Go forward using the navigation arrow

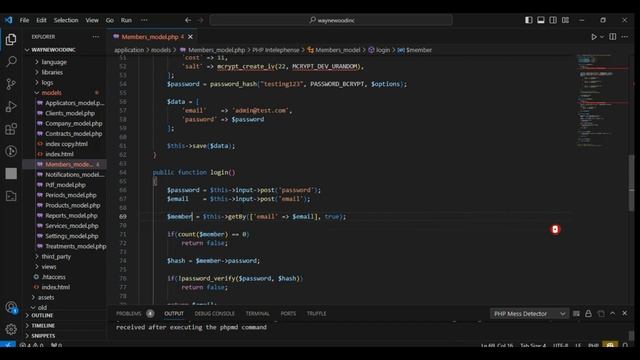pyautogui.click(x=200, y=20)
